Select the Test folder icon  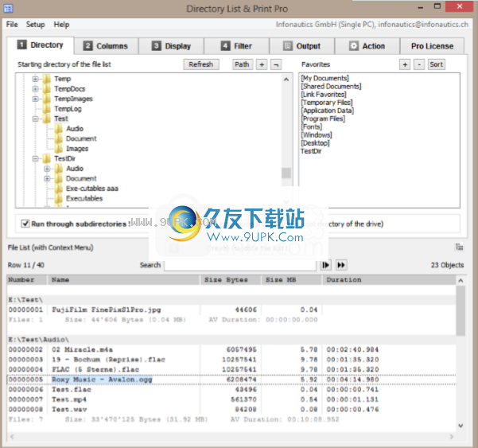[47, 119]
